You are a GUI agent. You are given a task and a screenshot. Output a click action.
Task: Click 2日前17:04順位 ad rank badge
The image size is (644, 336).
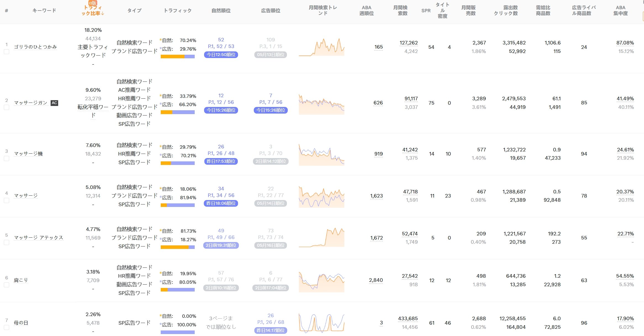click(x=271, y=288)
